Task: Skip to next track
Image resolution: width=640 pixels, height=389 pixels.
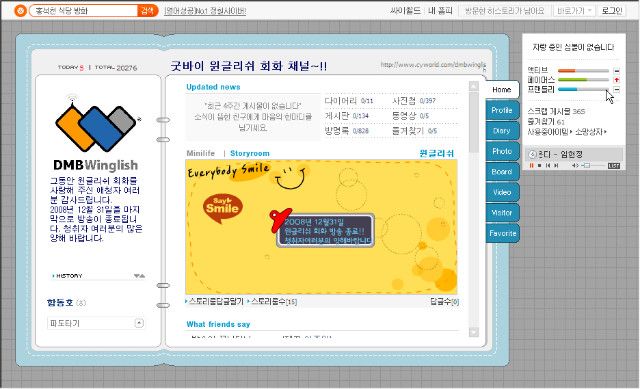Action: [x=556, y=165]
